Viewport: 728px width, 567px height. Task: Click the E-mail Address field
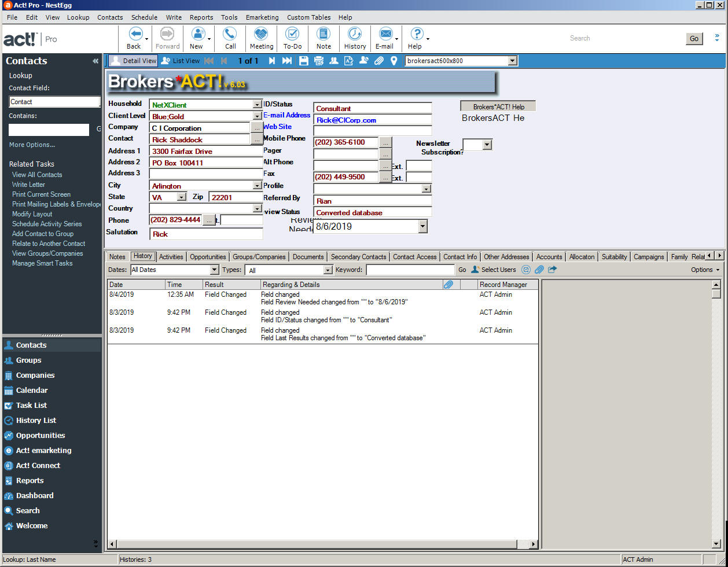click(x=373, y=120)
